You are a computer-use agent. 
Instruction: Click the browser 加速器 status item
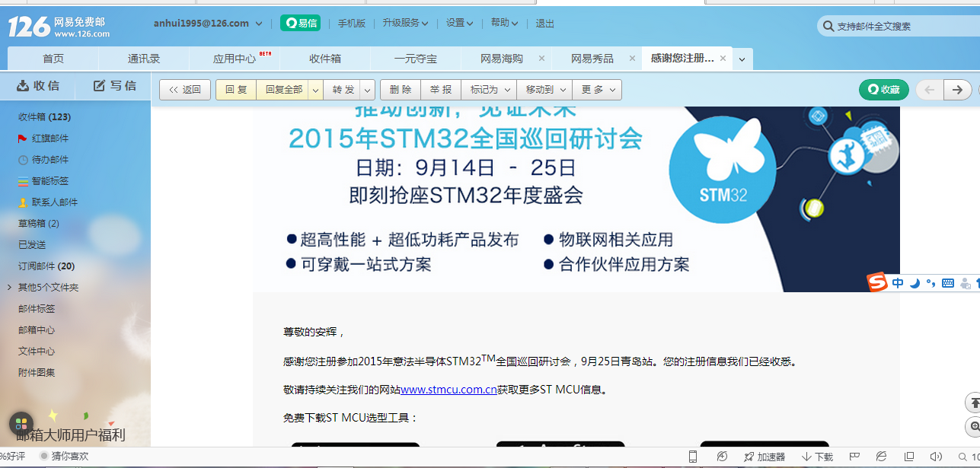[x=764, y=457]
